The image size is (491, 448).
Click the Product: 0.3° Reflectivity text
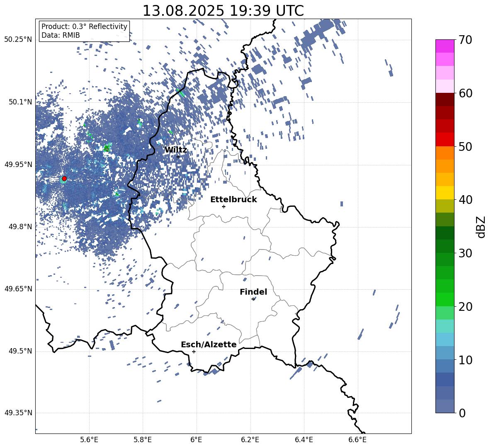pos(84,27)
